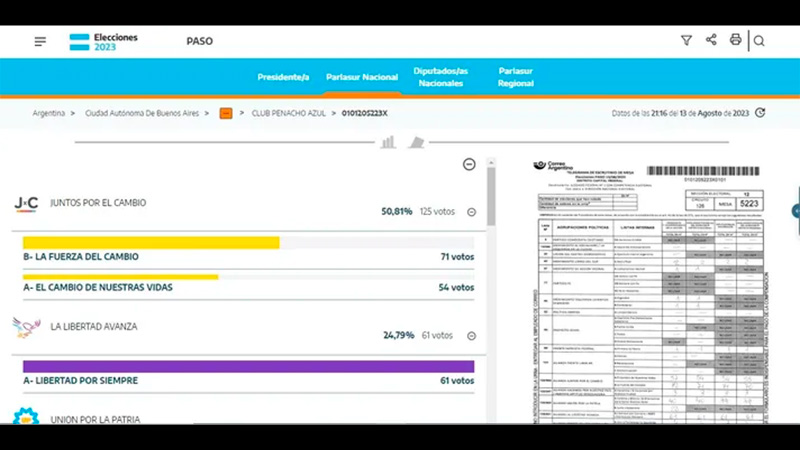Go to Argentina breadcrumb link
The height and width of the screenshot is (450, 800).
(x=49, y=113)
